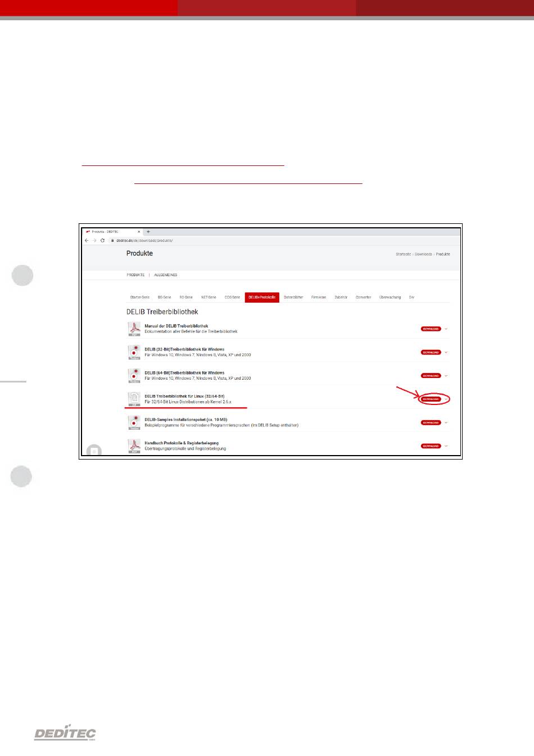Click the PDF icon of DELIB manual
This screenshot has width=534, height=756.
click(134, 329)
